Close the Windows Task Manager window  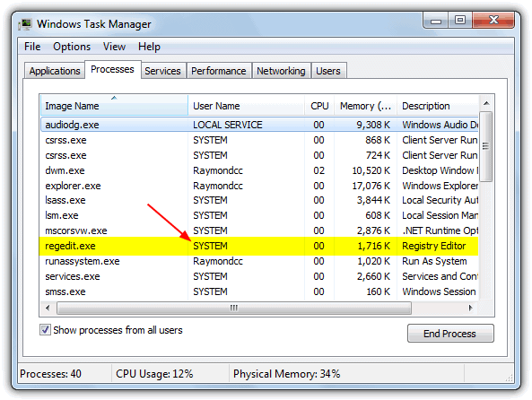(493, 20)
